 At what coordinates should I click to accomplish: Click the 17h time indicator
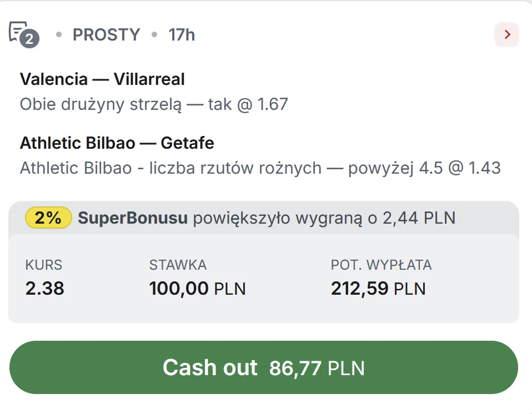coord(182,35)
